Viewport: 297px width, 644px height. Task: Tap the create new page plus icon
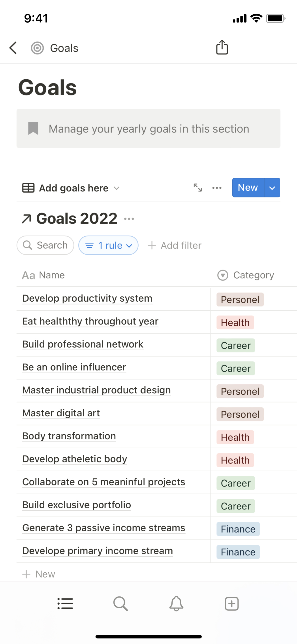tap(232, 604)
